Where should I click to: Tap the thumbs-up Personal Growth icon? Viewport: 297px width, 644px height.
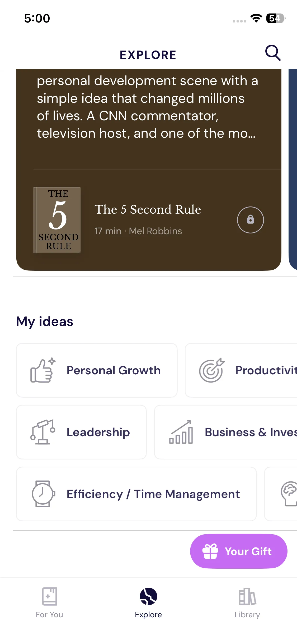[43, 370]
